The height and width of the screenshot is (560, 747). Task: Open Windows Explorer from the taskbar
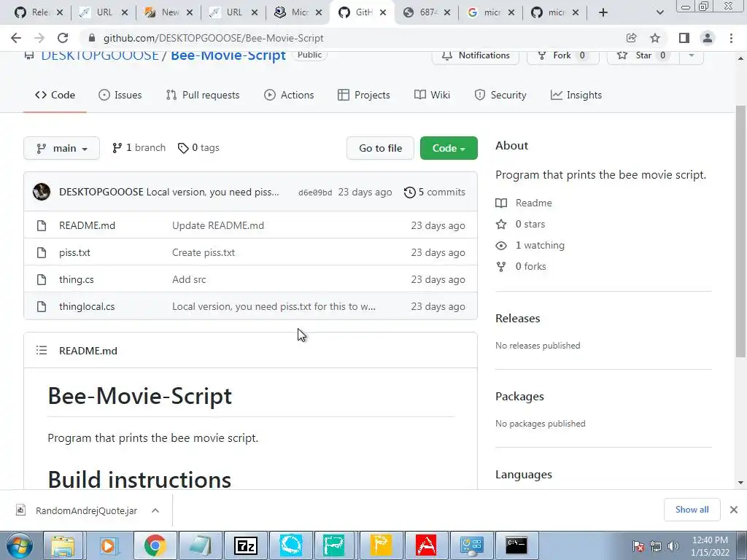pos(63,545)
